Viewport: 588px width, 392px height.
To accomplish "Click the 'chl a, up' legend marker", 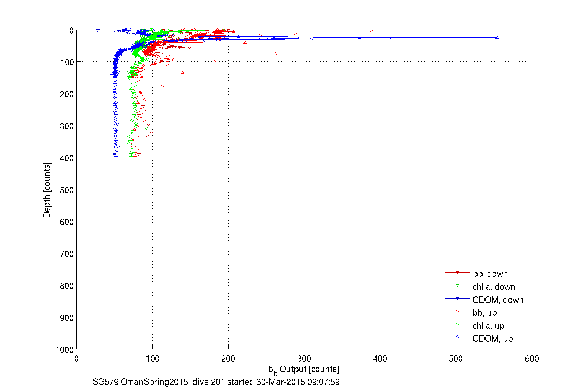I will [457, 324].
